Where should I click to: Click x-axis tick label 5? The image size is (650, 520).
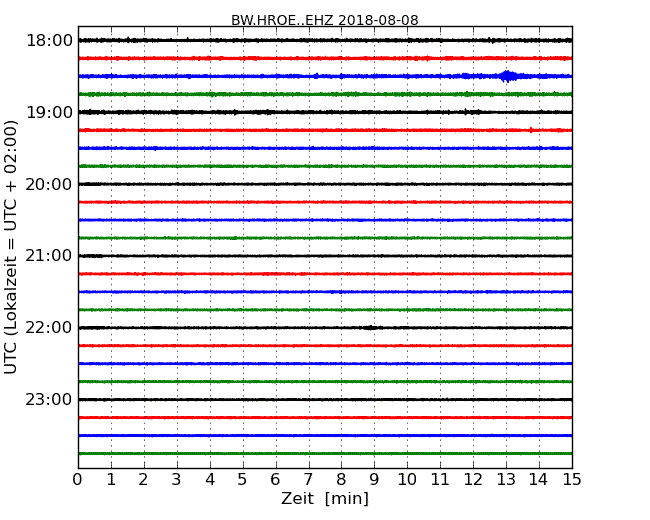coord(243,479)
